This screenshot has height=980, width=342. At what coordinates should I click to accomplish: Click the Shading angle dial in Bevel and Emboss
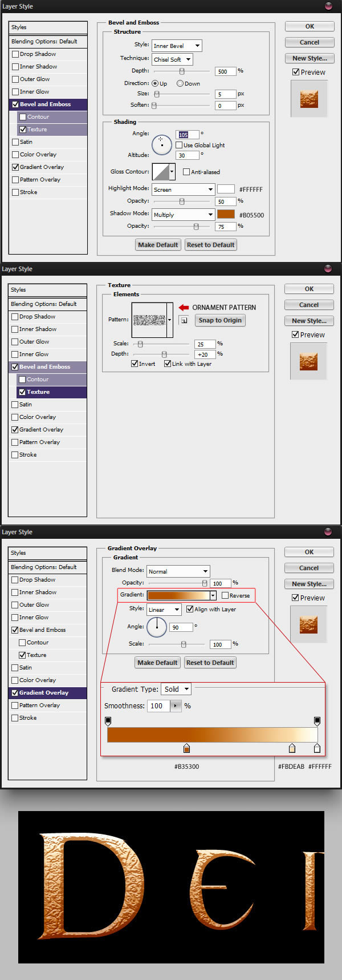click(x=162, y=145)
